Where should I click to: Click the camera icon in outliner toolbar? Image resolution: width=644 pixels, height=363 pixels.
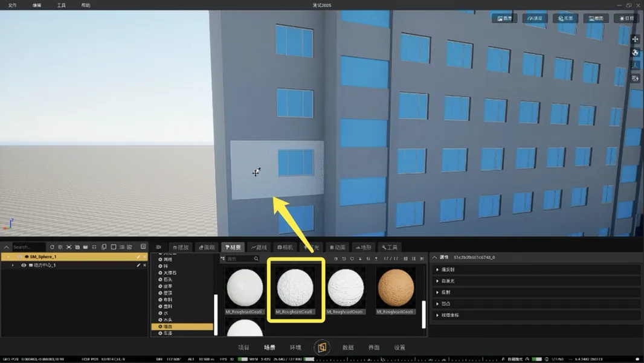click(77, 247)
